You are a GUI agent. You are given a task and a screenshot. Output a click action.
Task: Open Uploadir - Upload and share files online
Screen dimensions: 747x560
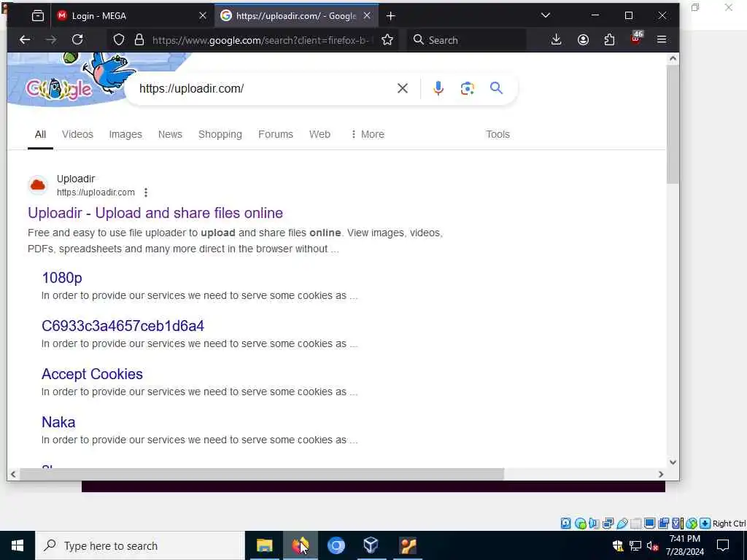pyautogui.click(x=155, y=213)
